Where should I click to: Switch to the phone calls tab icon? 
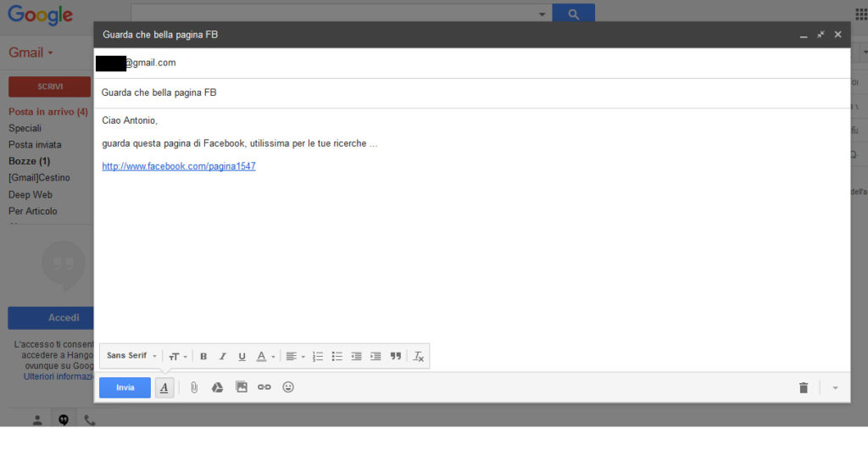[x=90, y=420]
